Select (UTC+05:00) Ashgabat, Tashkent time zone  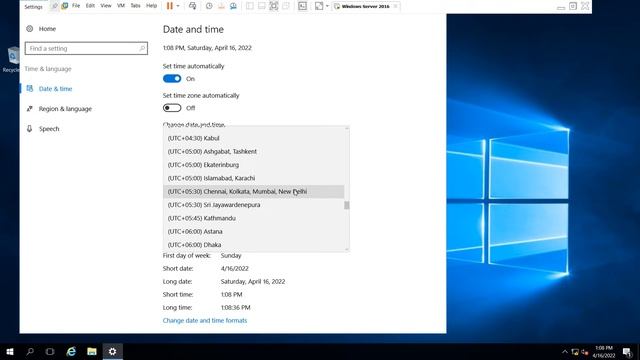[x=253, y=151]
